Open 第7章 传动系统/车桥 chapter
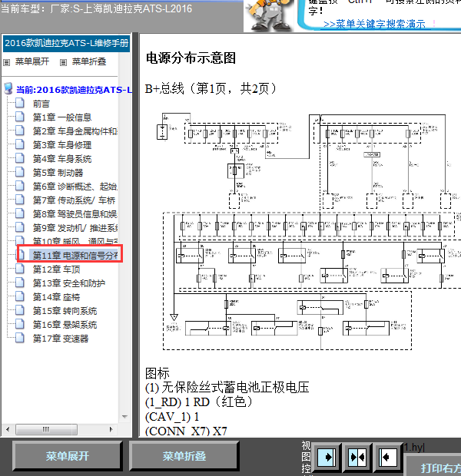The height and width of the screenshot is (476, 461). [x=74, y=200]
